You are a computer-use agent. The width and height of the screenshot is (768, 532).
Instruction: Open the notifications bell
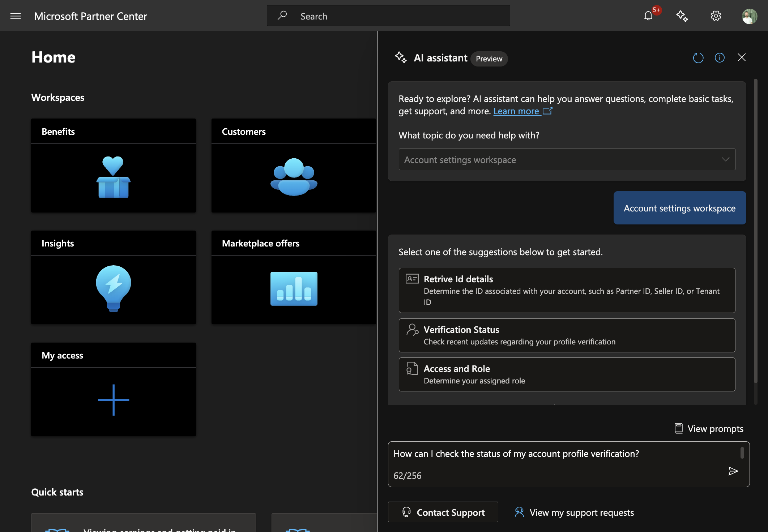(x=648, y=16)
